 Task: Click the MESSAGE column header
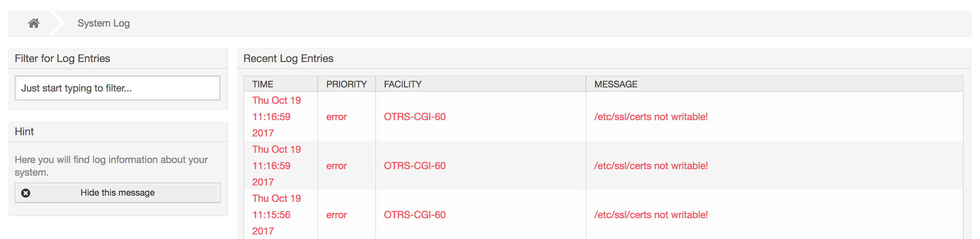point(616,84)
